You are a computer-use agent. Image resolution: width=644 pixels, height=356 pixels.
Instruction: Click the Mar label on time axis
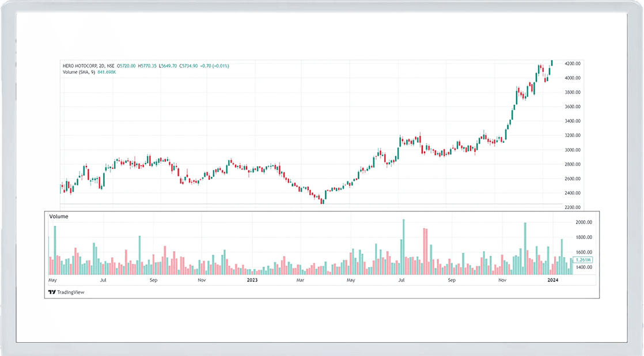coord(301,281)
